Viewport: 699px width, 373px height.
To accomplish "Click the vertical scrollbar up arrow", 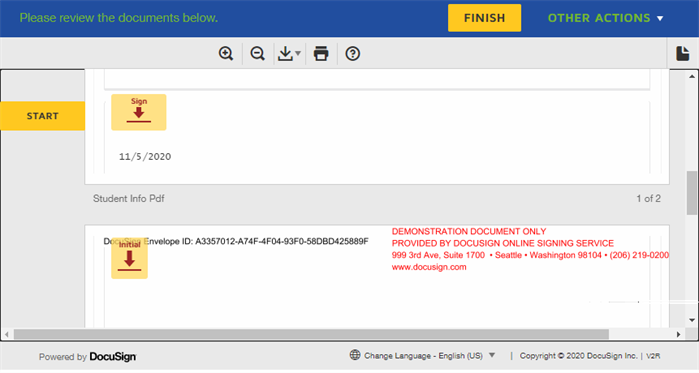I will tap(692, 76).
